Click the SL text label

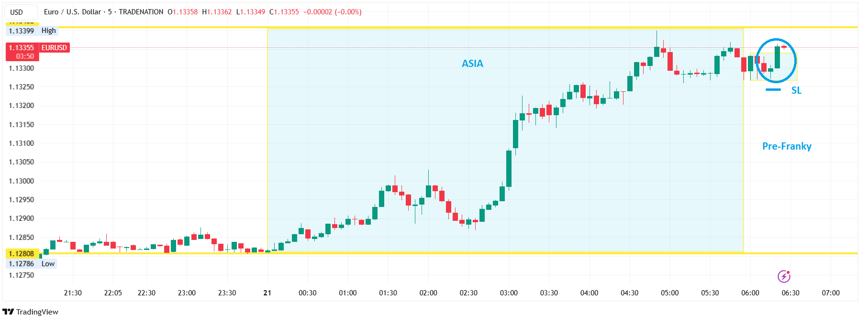(796, 90)
